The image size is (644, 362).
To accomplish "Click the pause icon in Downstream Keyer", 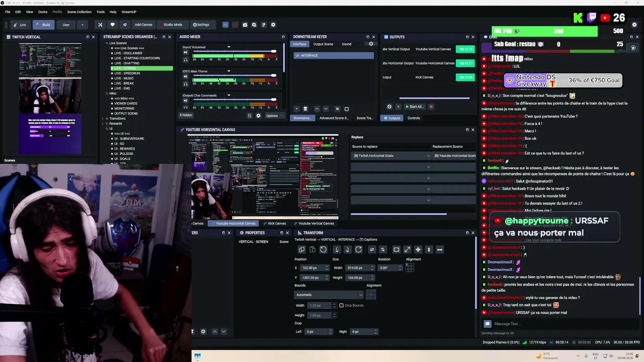I will click(x=337, y=109).
